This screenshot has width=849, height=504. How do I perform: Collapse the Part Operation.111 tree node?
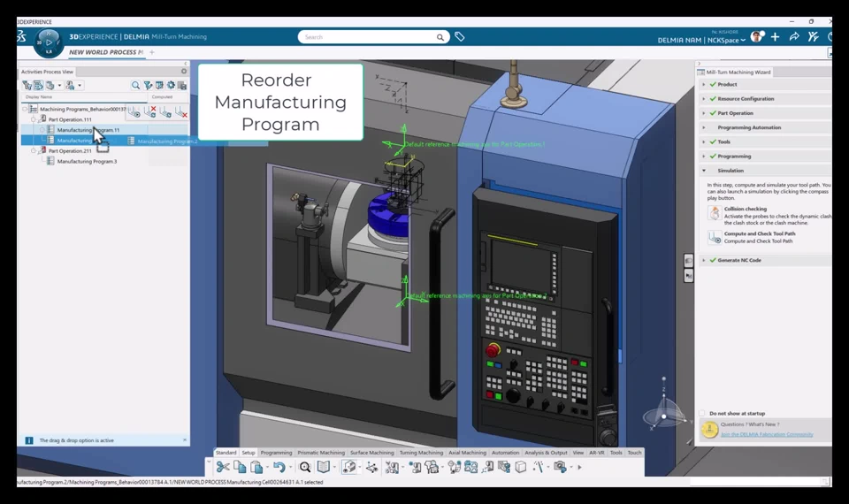pyautogui.click(x=34, y=119)
